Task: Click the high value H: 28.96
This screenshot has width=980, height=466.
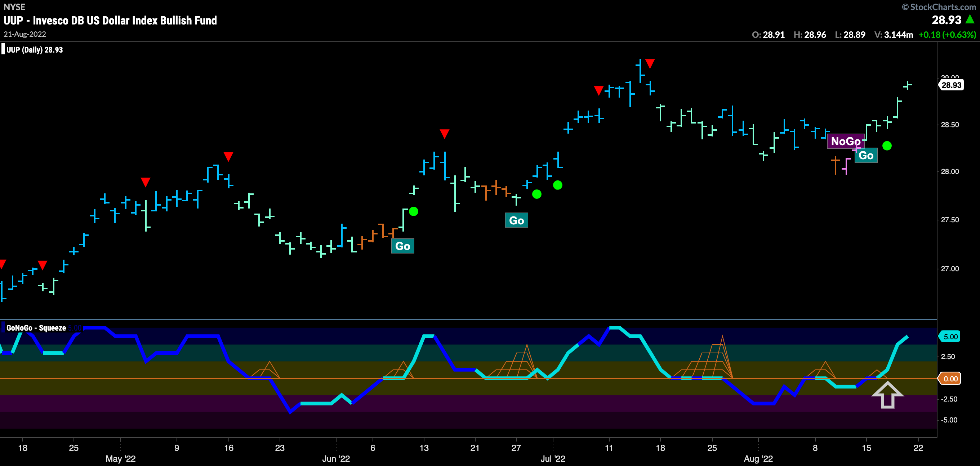Action: [810, 35]
